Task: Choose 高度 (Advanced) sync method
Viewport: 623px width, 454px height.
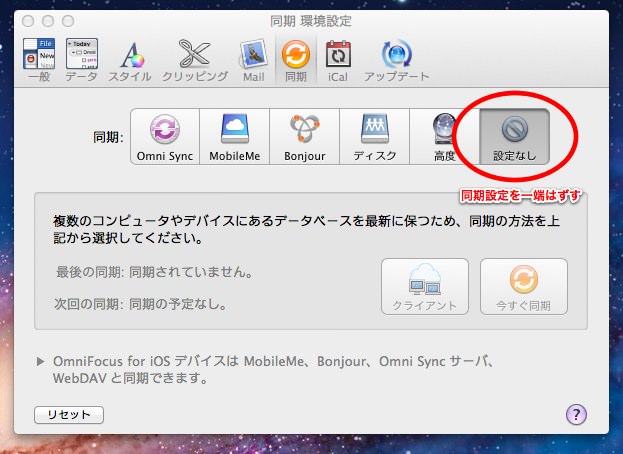Action: tap(444, 136)
